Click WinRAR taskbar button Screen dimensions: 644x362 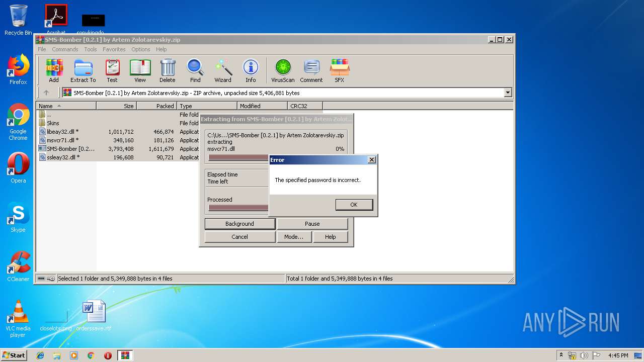tap(125, 355)
